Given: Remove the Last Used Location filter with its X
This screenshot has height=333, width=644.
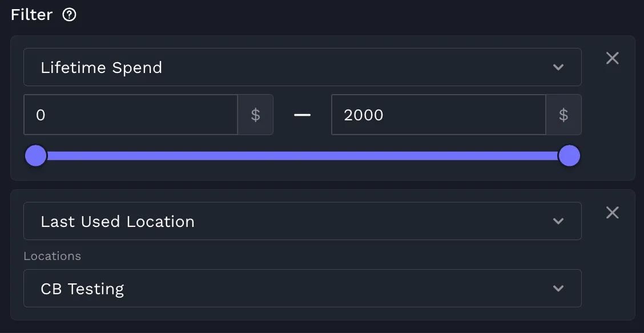Looking at the screenshot, I should (613, 213).
